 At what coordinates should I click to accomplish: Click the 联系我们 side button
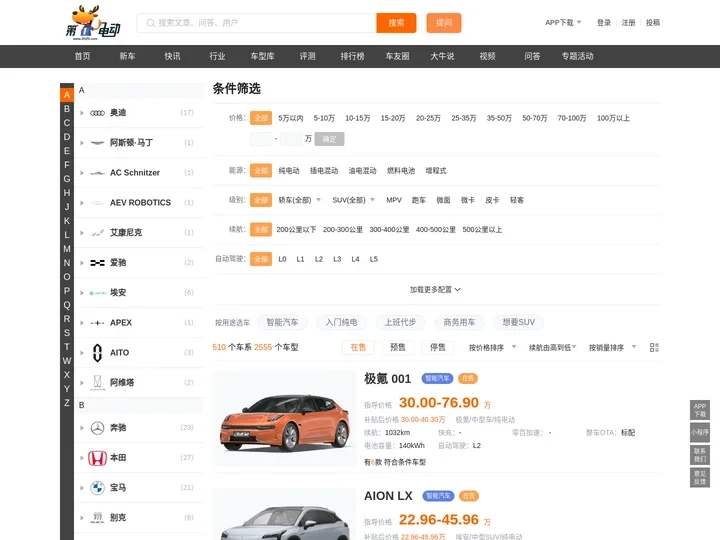700,455
